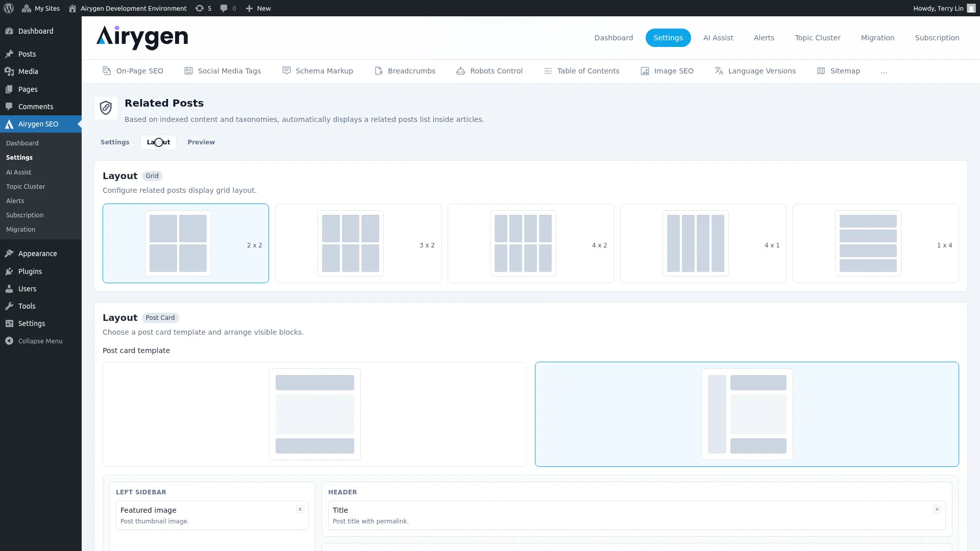This screenshot has width=980, height=551.
Task: Open the Users menu item
Action: [41, 289]
